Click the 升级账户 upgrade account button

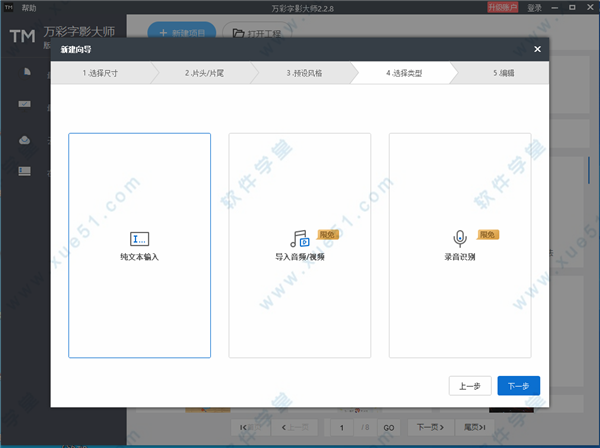[503, 7]
